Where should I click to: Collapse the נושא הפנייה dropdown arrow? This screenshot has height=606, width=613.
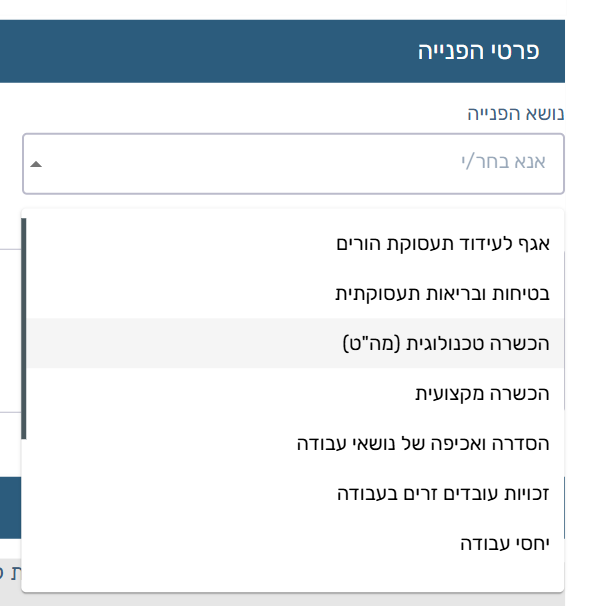37,164
